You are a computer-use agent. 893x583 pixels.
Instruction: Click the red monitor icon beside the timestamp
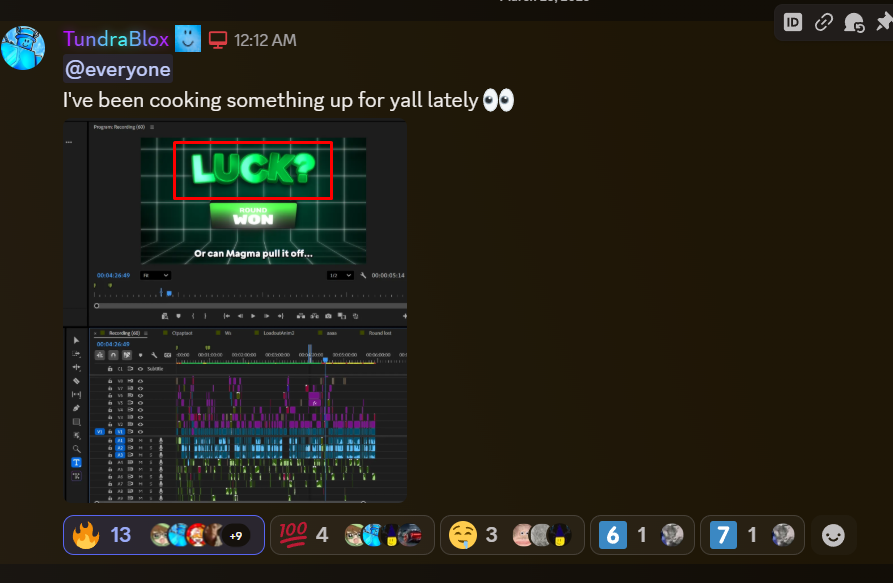tap(218, 40)
